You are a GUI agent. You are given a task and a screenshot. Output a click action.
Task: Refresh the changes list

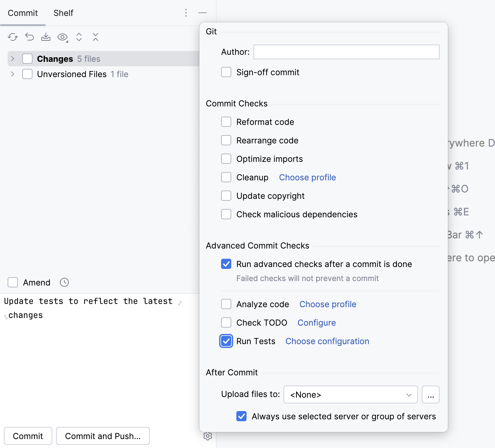13,37
